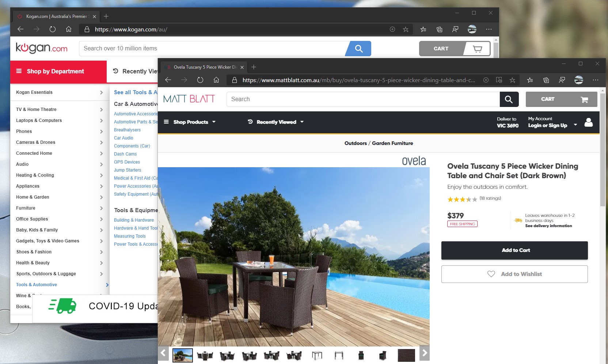608x364 pixels.
Task: Click the Matt Blatt page vertical scrollbar
Action: pos(603,150)
